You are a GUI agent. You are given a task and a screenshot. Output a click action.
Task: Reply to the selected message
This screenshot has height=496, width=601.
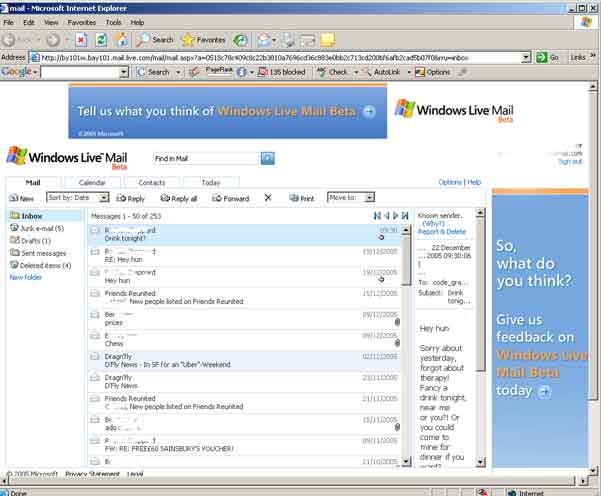[130, 198]
